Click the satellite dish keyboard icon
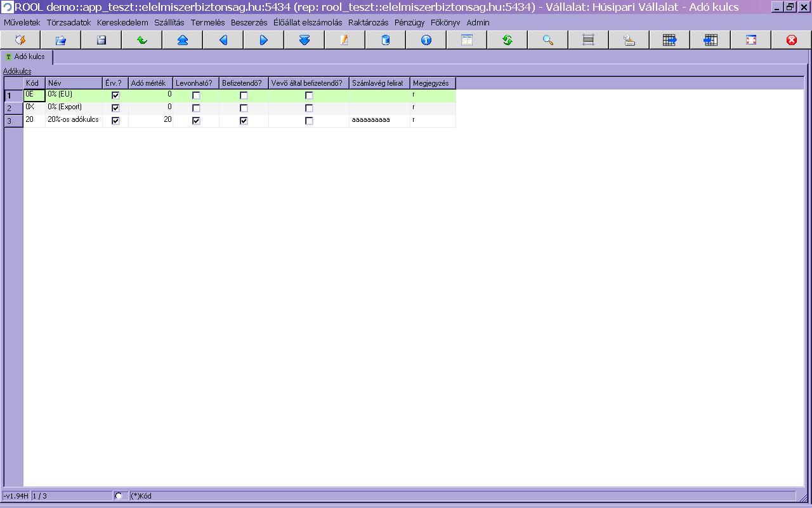The height and width of the screenshot is (508, 812). tap(629, 40)
